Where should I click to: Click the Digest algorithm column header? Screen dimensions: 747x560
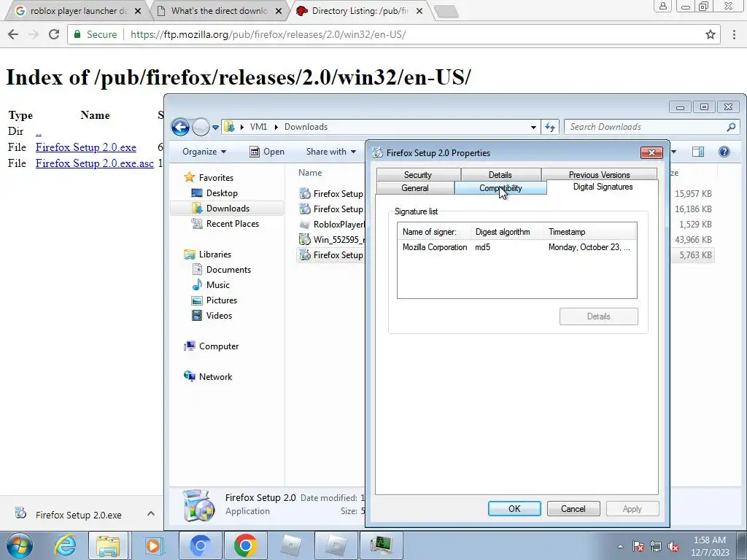point(508,232)
